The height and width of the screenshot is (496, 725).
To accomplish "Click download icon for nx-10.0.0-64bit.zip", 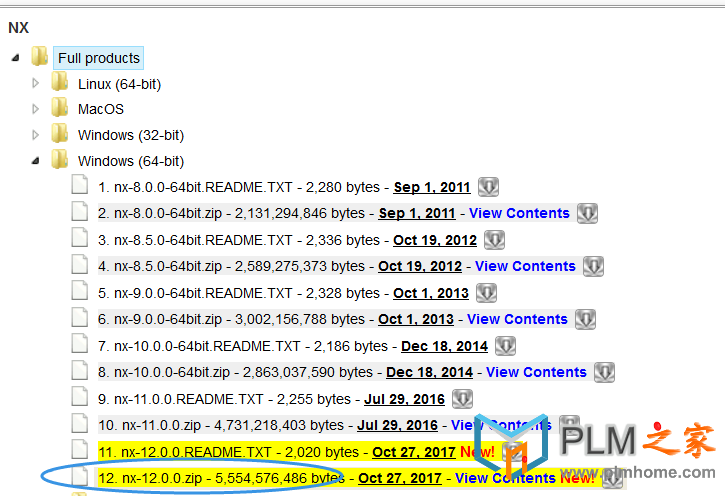I will pyautogui.click(x=604, y=373).
